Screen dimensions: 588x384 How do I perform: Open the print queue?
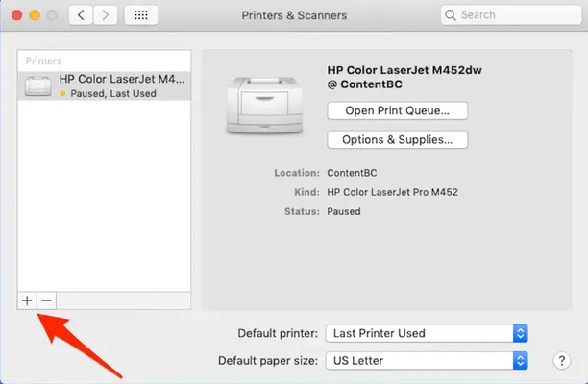click(x=397, y=110)
